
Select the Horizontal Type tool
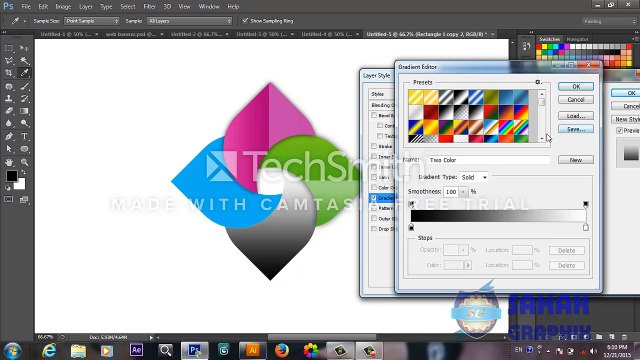[24, 136]
